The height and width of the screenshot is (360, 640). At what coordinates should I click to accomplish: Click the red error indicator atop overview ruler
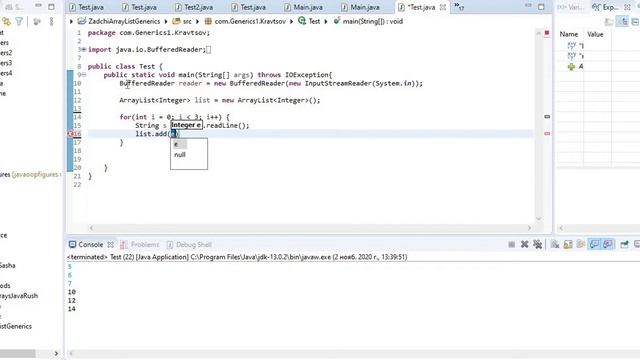pos(547,33)
